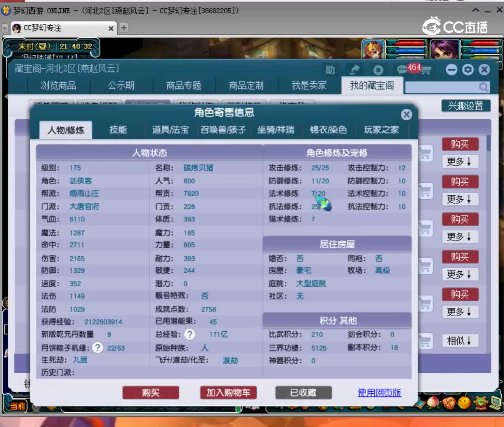Click character name 碳烤贝猪
This screenshot has width=504, height=427.
[198, 168]
